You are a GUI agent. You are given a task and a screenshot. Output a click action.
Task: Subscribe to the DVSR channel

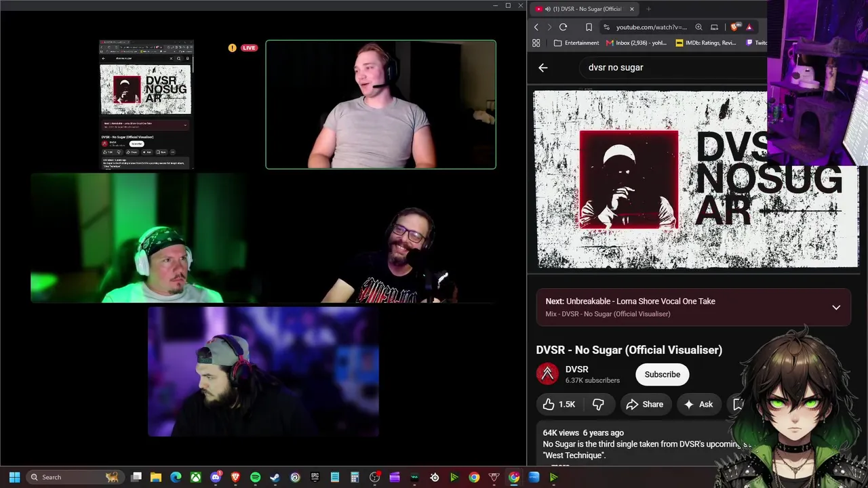point(663,374)
